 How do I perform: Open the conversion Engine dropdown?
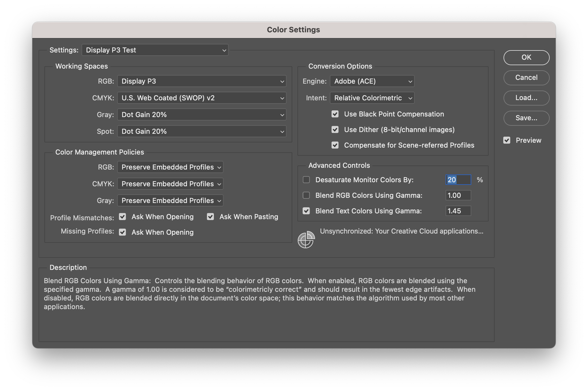(x=372, y=81)
